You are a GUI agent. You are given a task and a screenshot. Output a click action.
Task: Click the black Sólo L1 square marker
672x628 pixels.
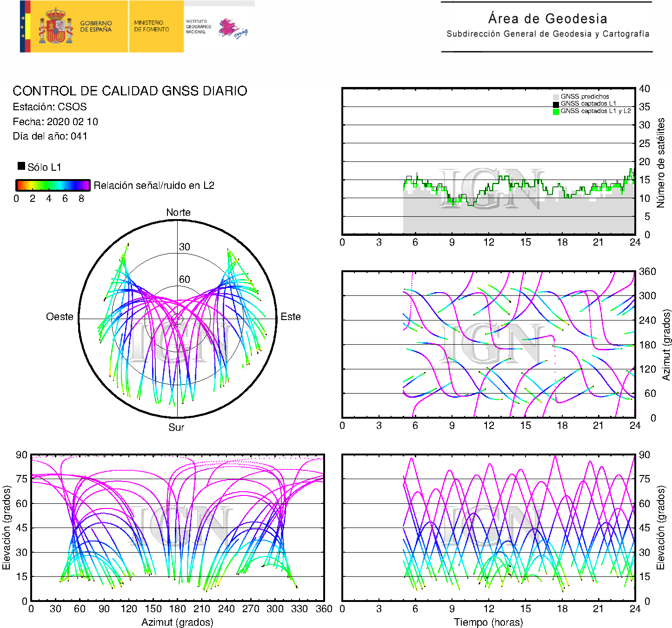[x=21, y=166]
